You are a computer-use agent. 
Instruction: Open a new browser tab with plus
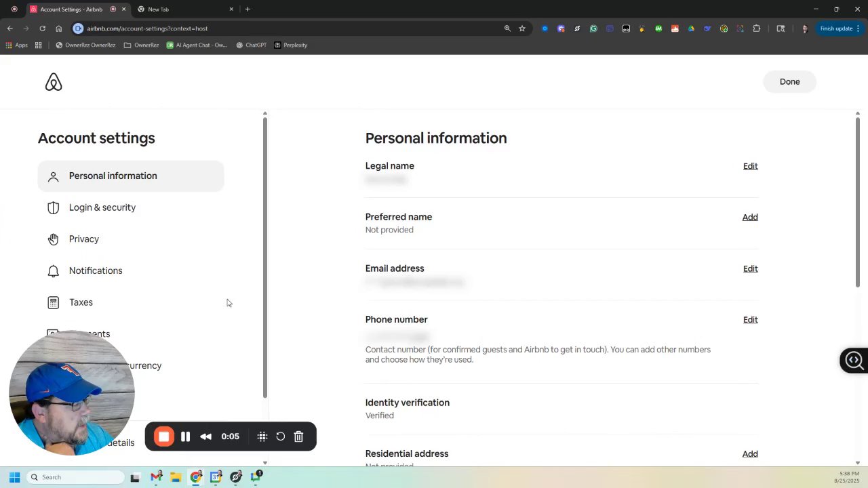coord(248,9)
